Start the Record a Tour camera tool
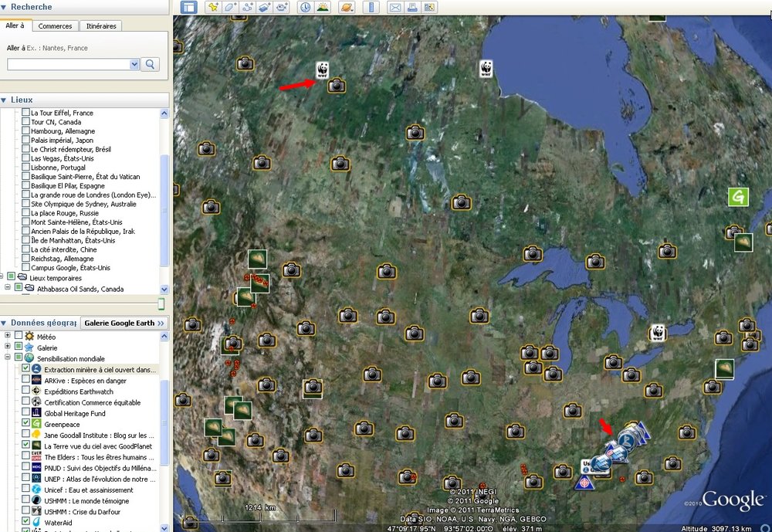This screenshot has width=772, height=532. [282, 7]
